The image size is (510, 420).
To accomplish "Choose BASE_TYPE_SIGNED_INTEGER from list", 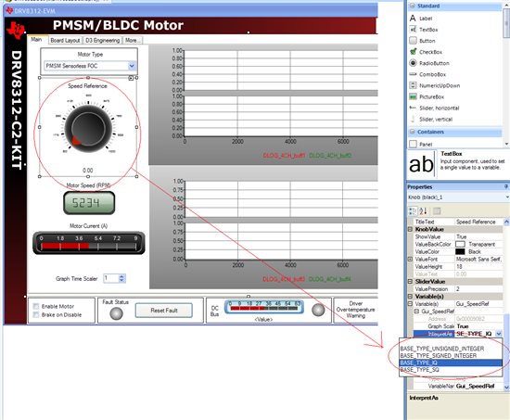I will [451, 356].
